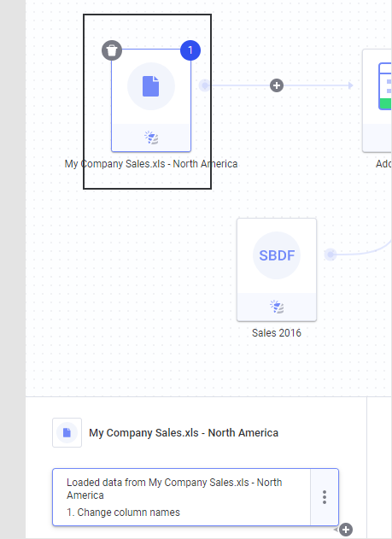
Task: Click the 'My Company Sales.xls - North America' node label
Action: 151,164
